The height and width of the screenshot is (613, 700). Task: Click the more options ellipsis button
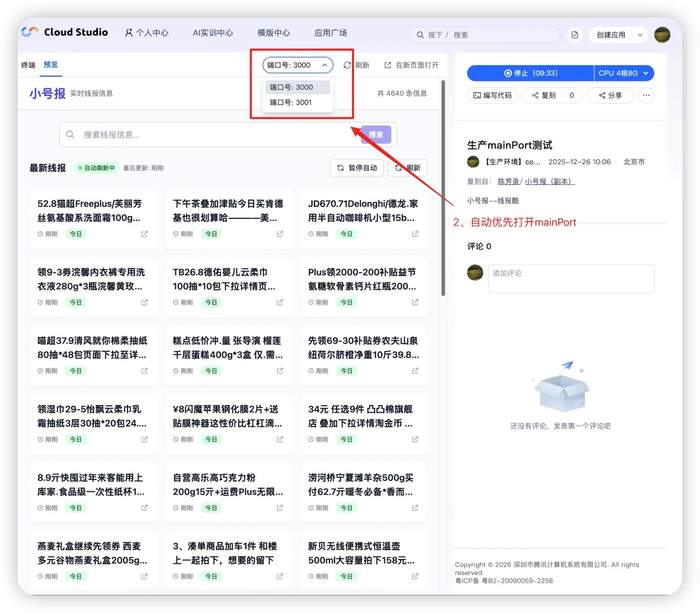click(646, 95)
